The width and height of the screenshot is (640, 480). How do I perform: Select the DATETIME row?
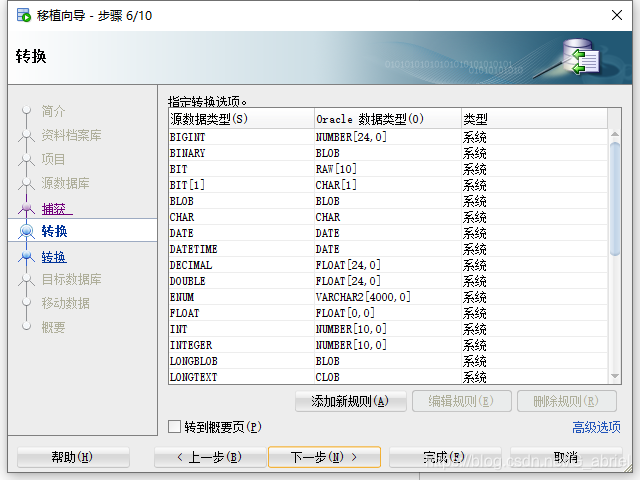pos(388,249)
